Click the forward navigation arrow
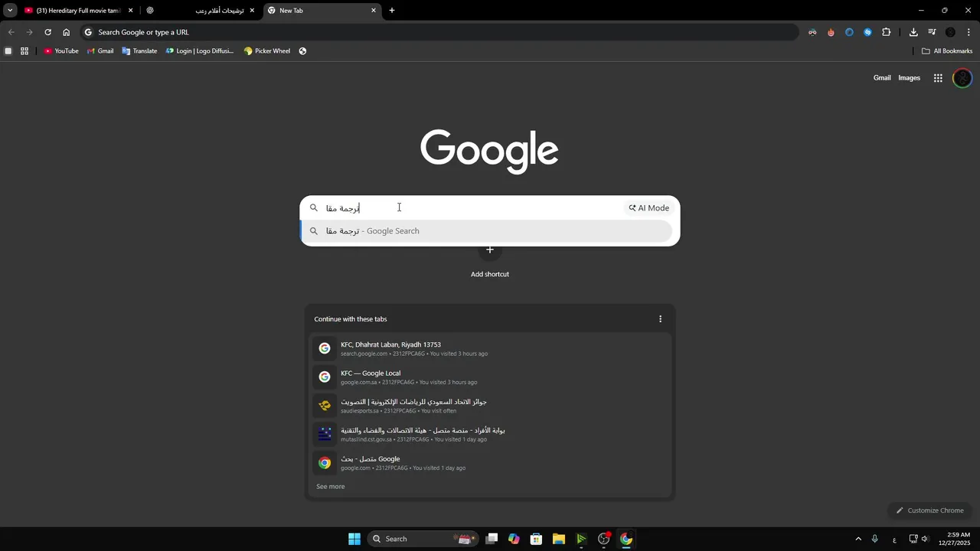Viewport: 980px width, 551px height. point(29,32)
